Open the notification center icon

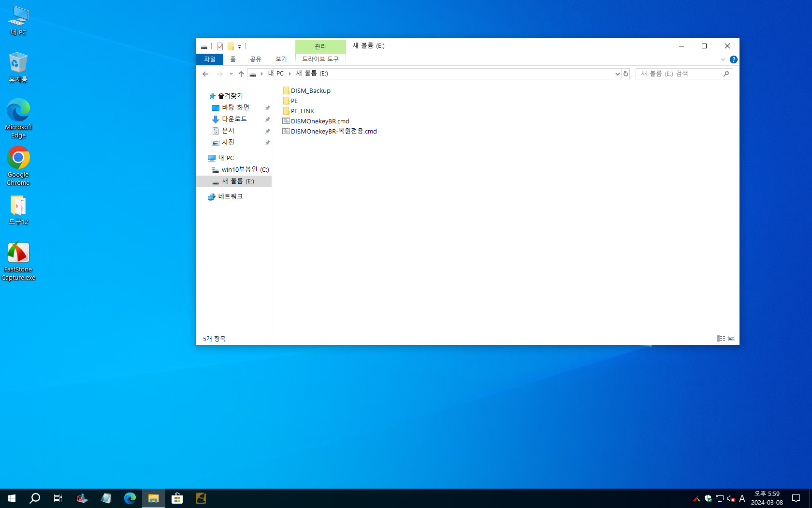coord(796,498)
